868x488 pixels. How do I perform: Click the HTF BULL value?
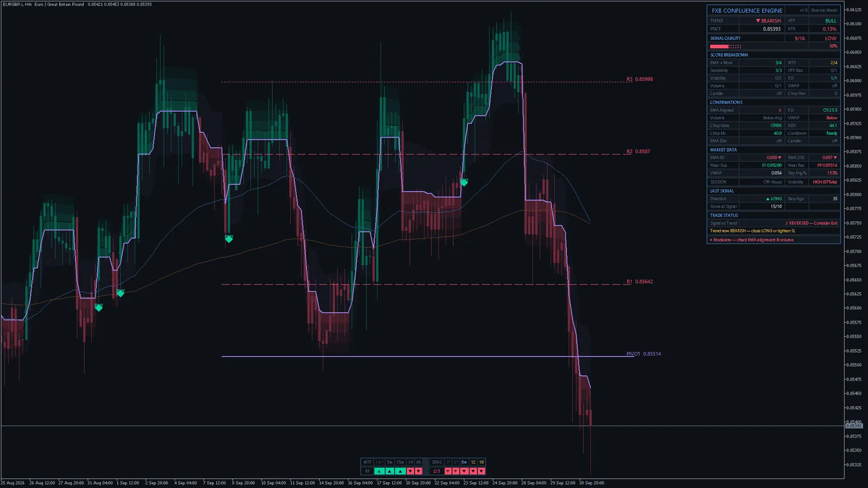click(831, 21)
